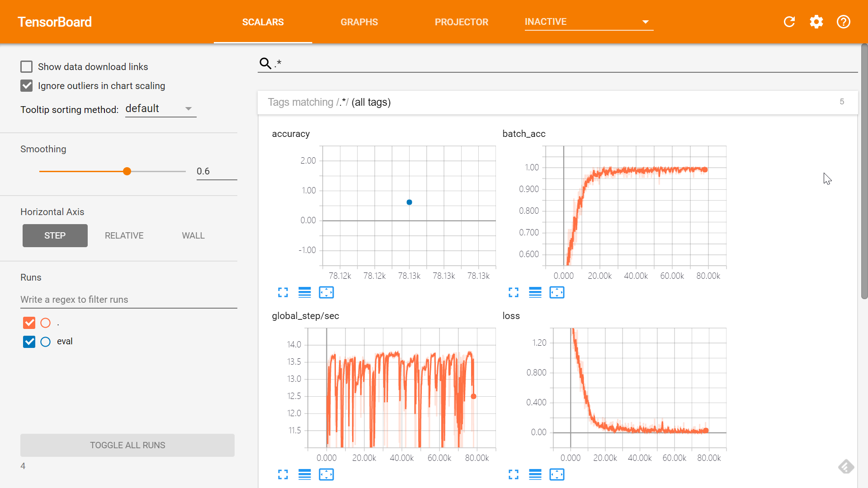The width and height of the screenshot is (868, 488).
Task: Enable Show data download links checkbox
Action: (27, 67)
